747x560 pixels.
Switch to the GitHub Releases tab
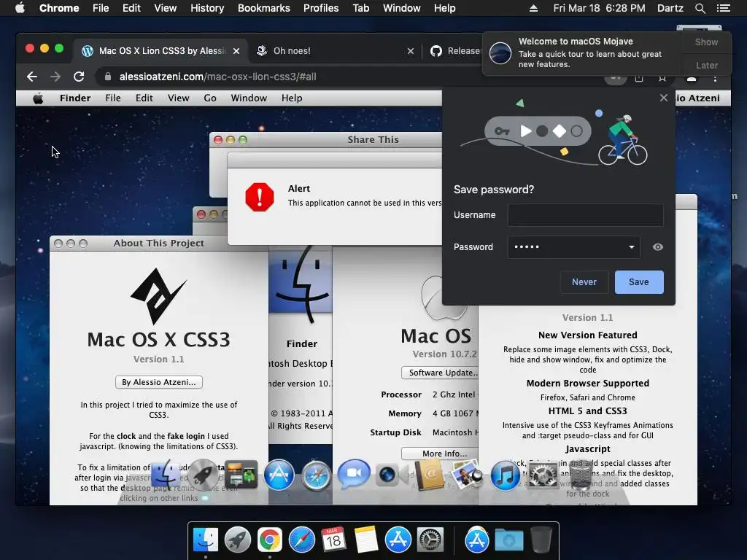(x=457, y=50)
